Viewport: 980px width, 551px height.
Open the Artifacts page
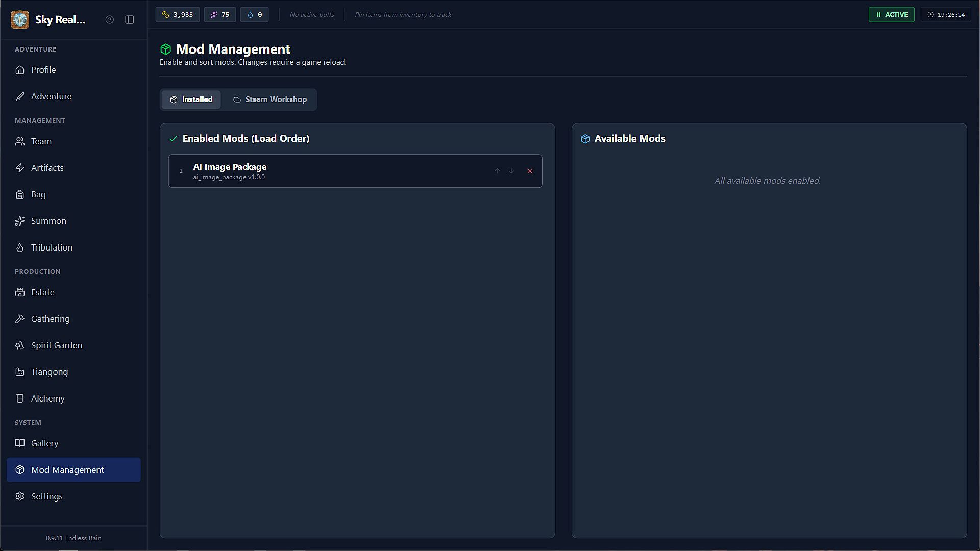coord(47,168)
